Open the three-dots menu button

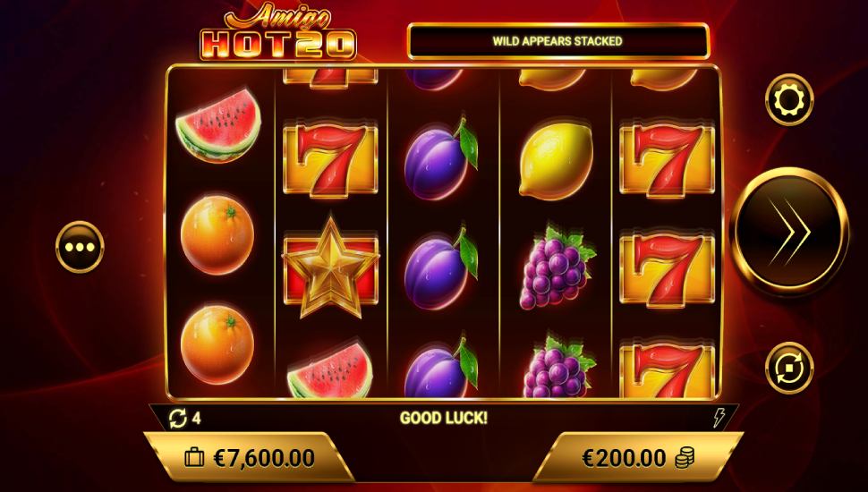[80, 247]
